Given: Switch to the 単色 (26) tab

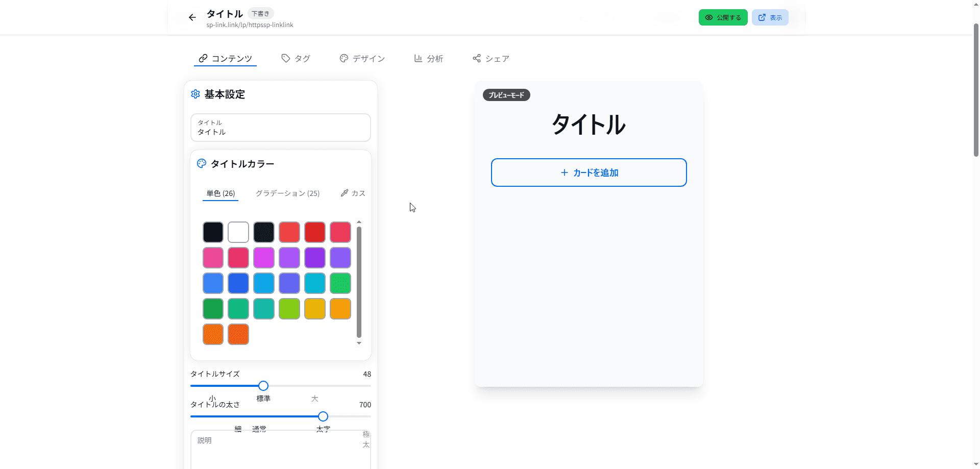Looking at the screenshot, I should (x=220, y=193).
